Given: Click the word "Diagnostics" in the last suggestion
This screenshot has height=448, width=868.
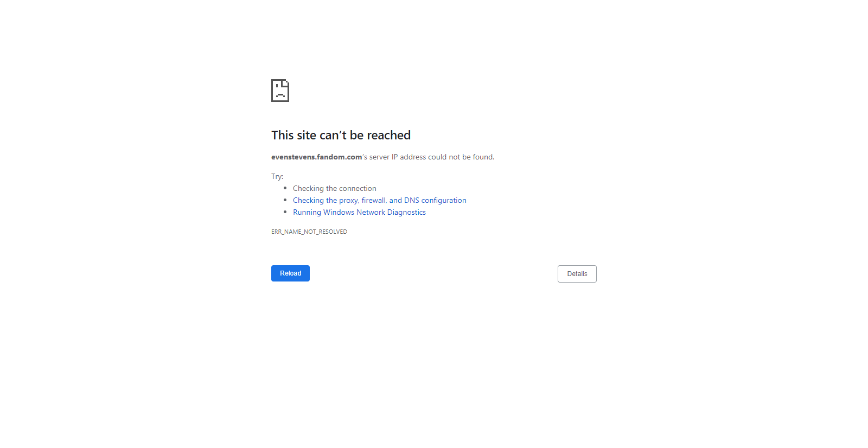Looking at the screenshot, I should [406, 212].
